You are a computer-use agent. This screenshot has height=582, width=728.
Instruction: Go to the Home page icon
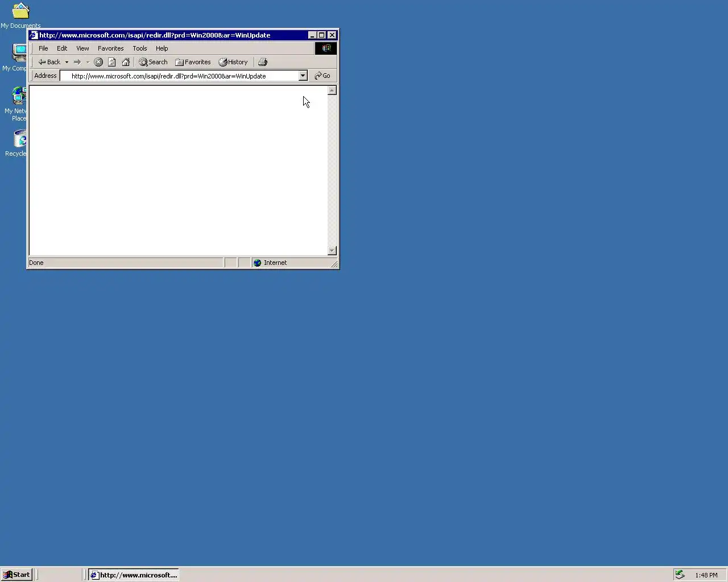coord(126,62)
